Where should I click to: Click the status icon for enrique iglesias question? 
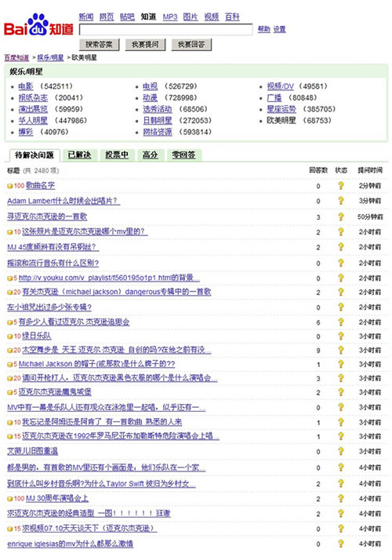[x=341, y=544]
